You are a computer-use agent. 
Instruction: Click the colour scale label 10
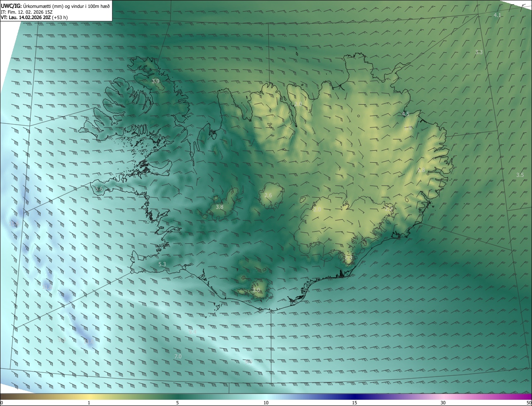point(266,403)
